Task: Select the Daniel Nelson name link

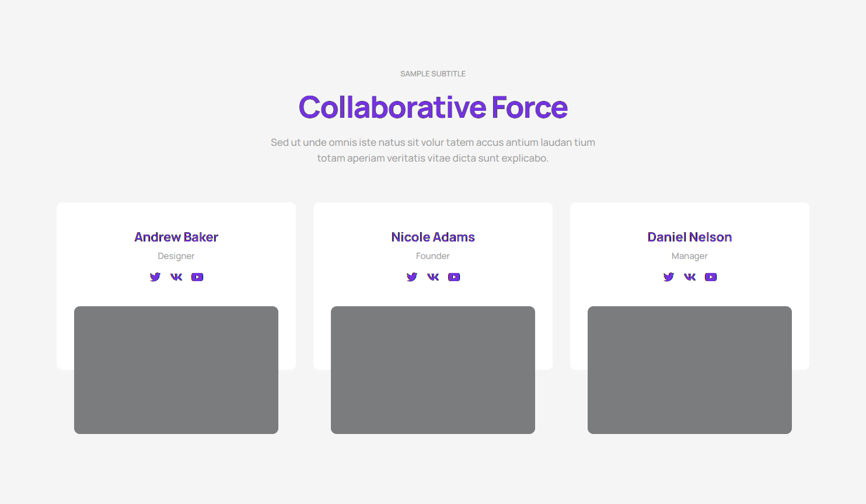Action: tap(690, 237)
